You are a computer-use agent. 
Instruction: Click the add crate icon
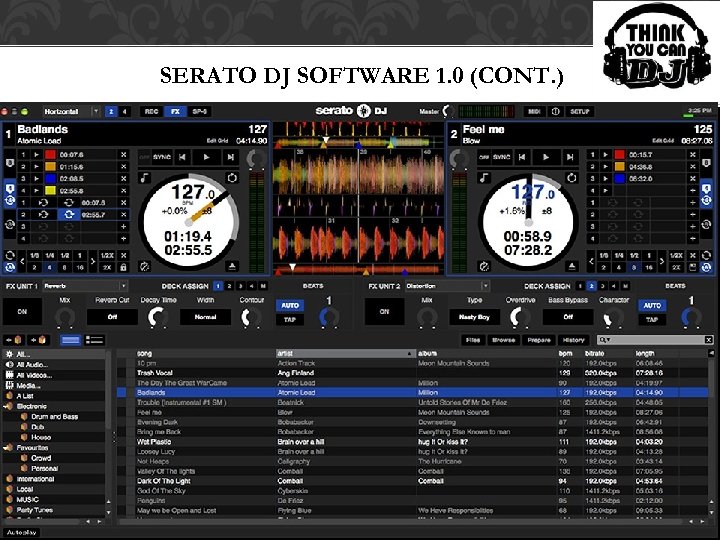[14, 340]
